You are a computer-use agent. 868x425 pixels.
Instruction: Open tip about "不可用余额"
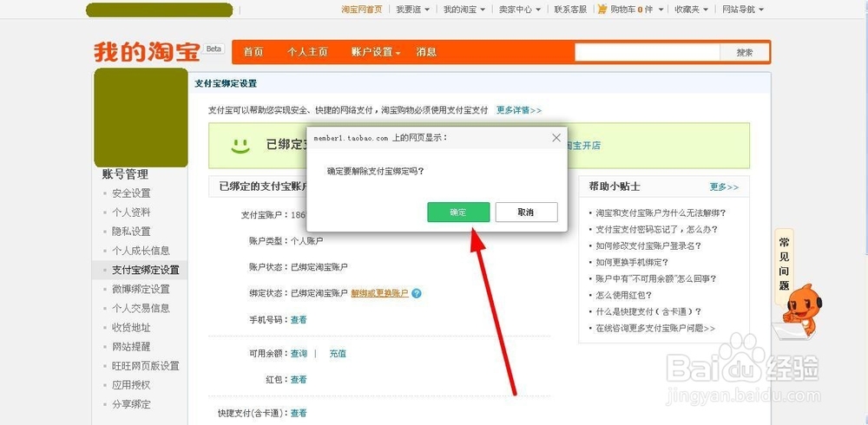[656, 279]
